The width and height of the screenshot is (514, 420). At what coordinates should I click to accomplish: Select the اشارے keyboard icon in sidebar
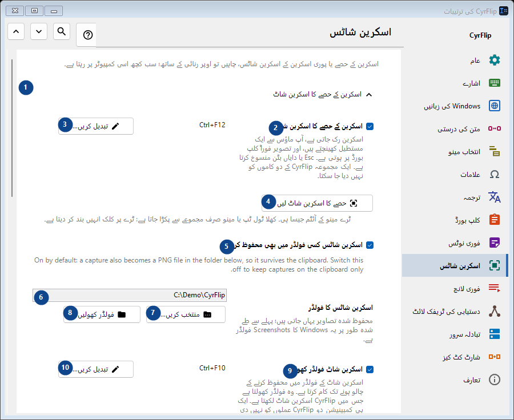pyautogui.click(x=495, y=83)
